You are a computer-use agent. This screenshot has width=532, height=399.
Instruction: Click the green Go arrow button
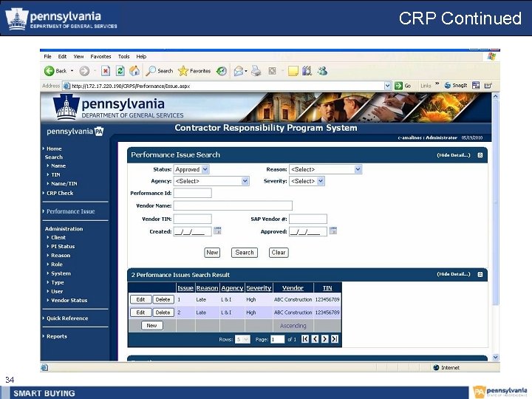click(399, 86)
